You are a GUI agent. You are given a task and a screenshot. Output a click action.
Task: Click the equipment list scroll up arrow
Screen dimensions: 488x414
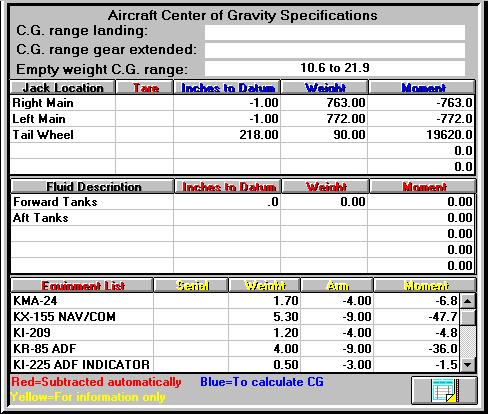pos(468,301)
